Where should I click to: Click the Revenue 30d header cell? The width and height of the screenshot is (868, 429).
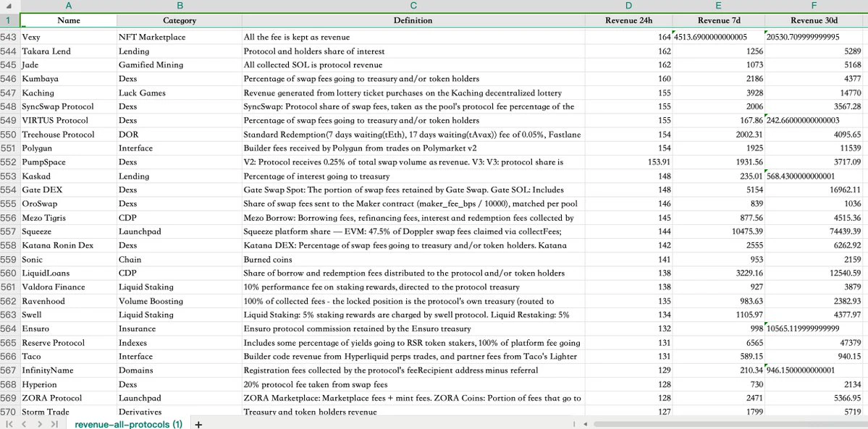click(814, 20)
